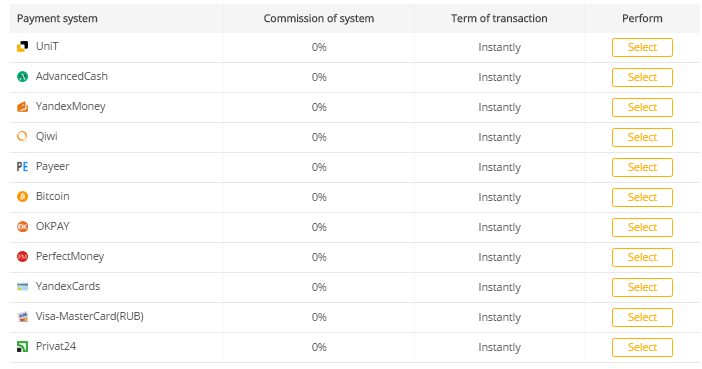
Task: Click the Payeer PE logo icon
Action: click(x=22, y=167)
